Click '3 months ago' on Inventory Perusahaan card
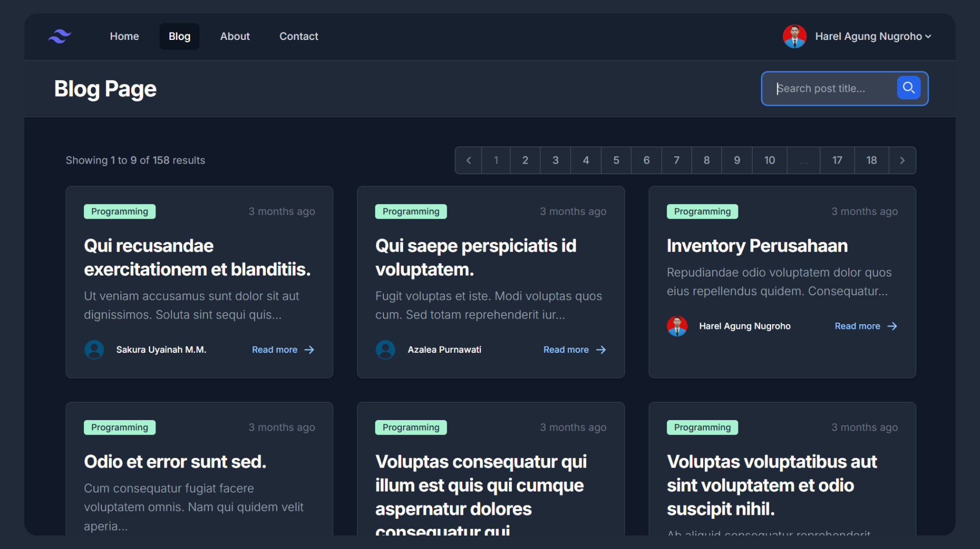Image resolution: width=980 pixels, height=549 pixels. 864,211
